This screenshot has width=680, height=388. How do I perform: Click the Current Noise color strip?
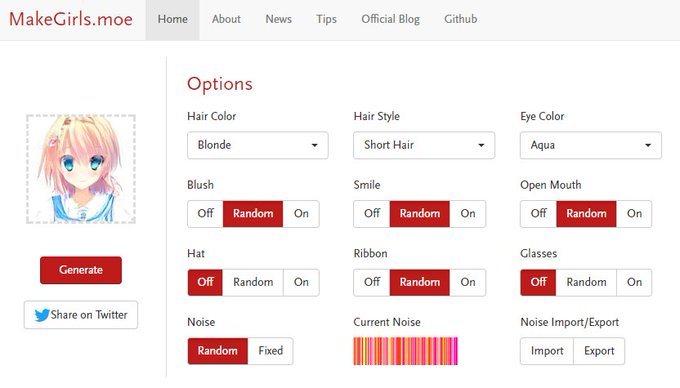pyautogui.click(x=405, y=351)
